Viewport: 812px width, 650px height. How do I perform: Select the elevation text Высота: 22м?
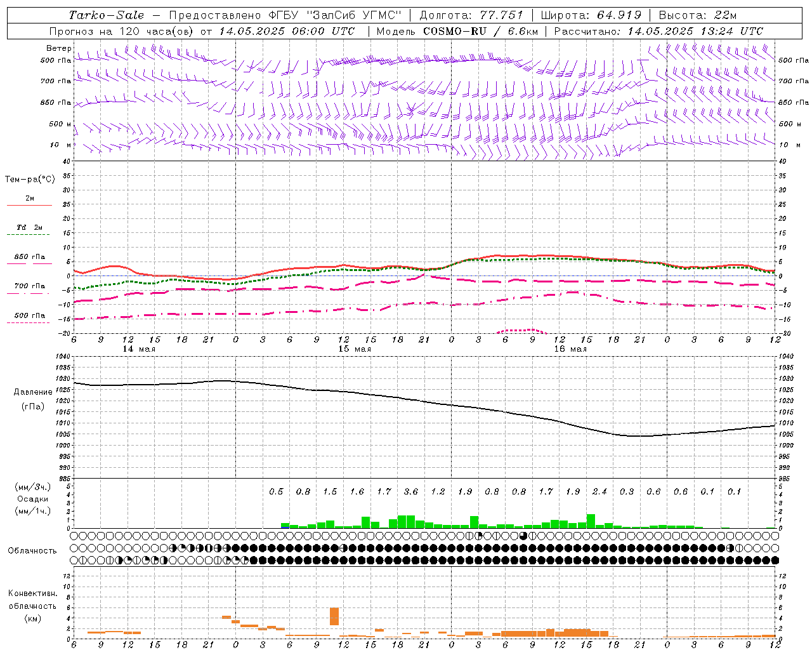698,15
